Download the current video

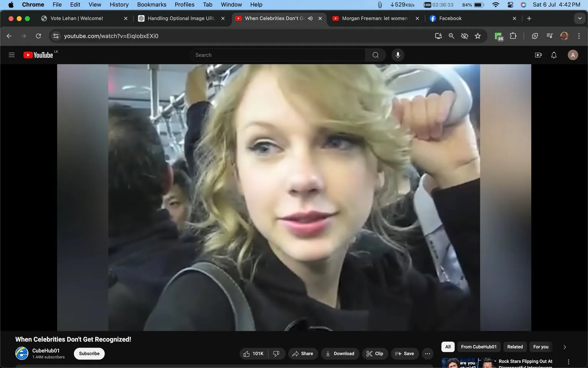(x=340, y=353)
